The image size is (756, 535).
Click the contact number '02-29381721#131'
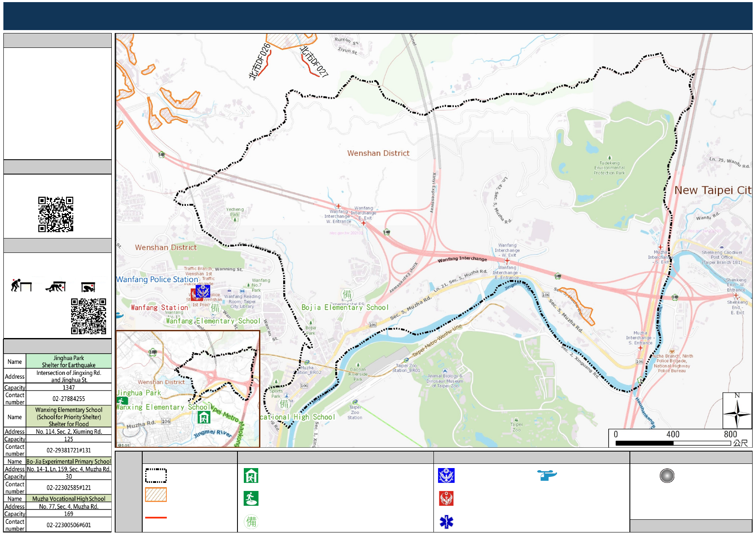click(x=69, y=450)
